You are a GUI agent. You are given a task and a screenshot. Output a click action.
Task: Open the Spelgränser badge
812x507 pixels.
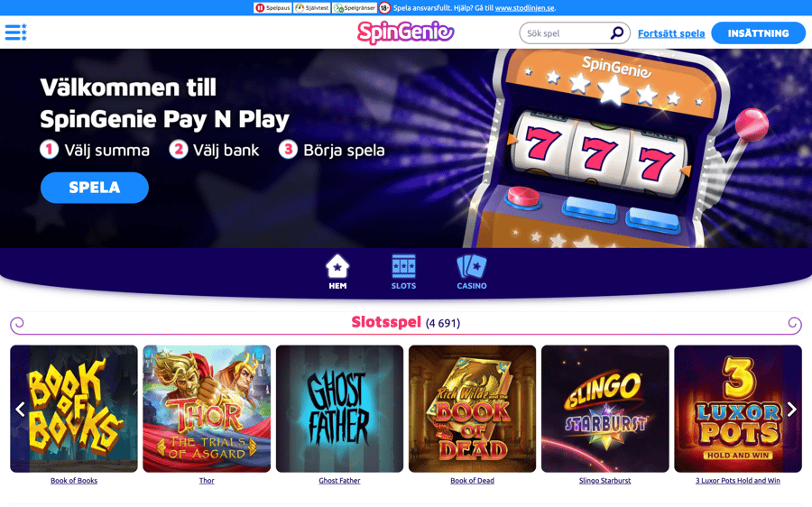tap(355, 8)
